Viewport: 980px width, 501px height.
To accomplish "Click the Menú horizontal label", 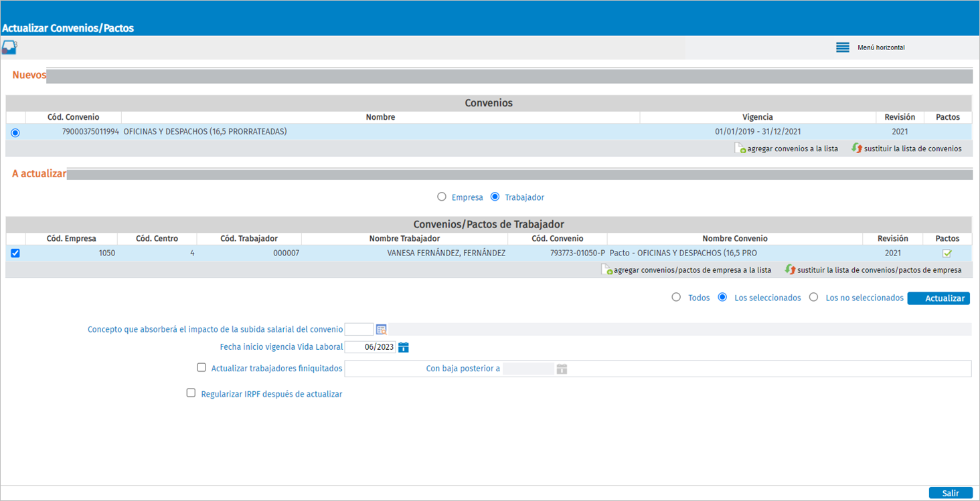I will pos(881,47).
